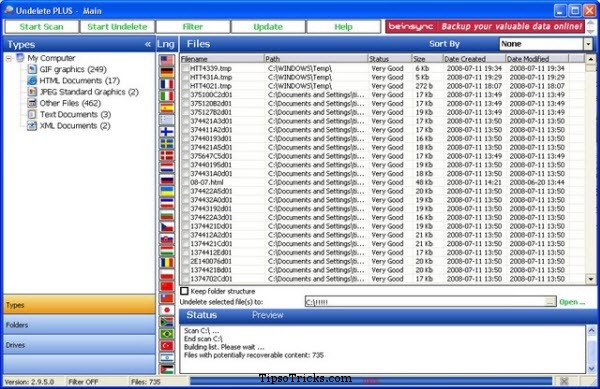Switch to the Types pane tab
600x389 pixels.
[x=79, y=305]
